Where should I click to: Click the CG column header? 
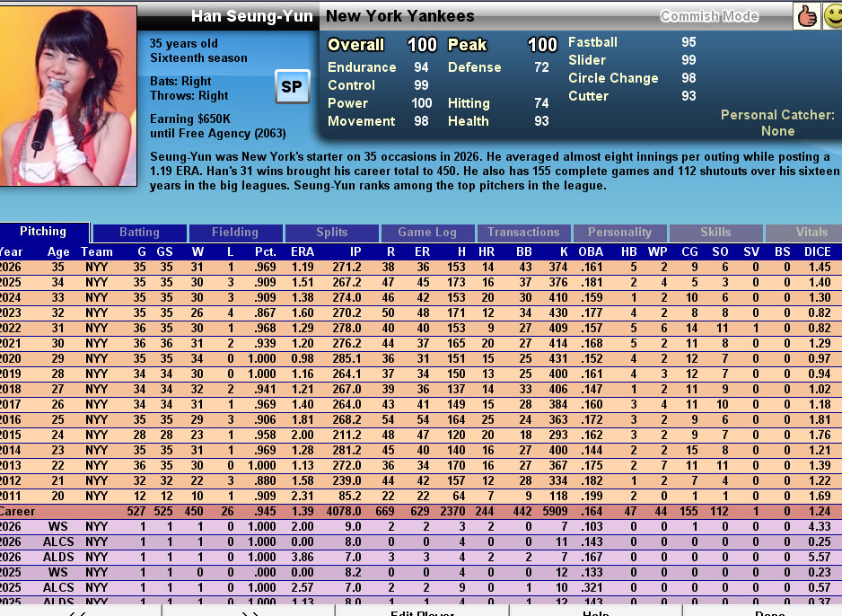[689, 252]
